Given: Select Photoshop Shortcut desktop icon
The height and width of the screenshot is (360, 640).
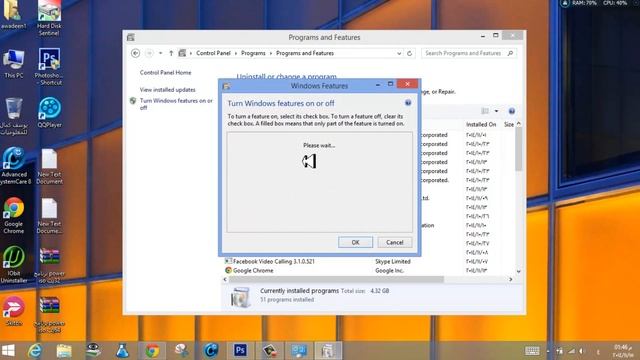Looking at the screenshot, I should click(49, 67).
